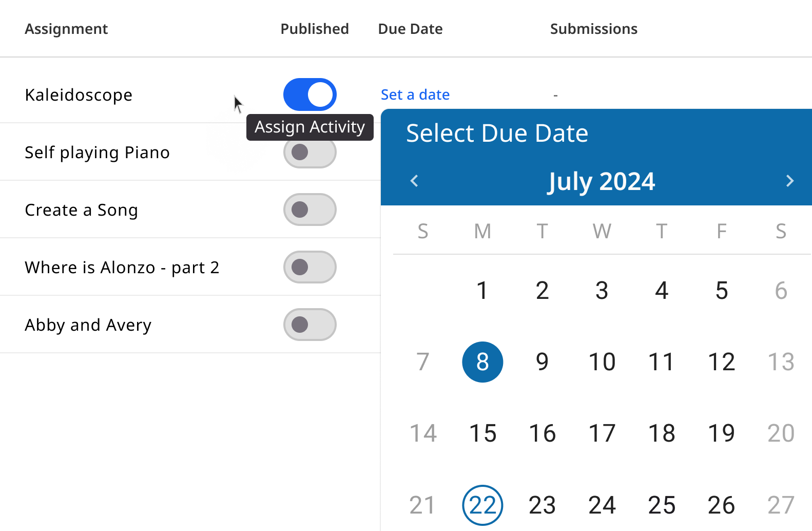Select July 10 on the calendar
Viewport: 812px width, 531px height.
coord(602,362)
